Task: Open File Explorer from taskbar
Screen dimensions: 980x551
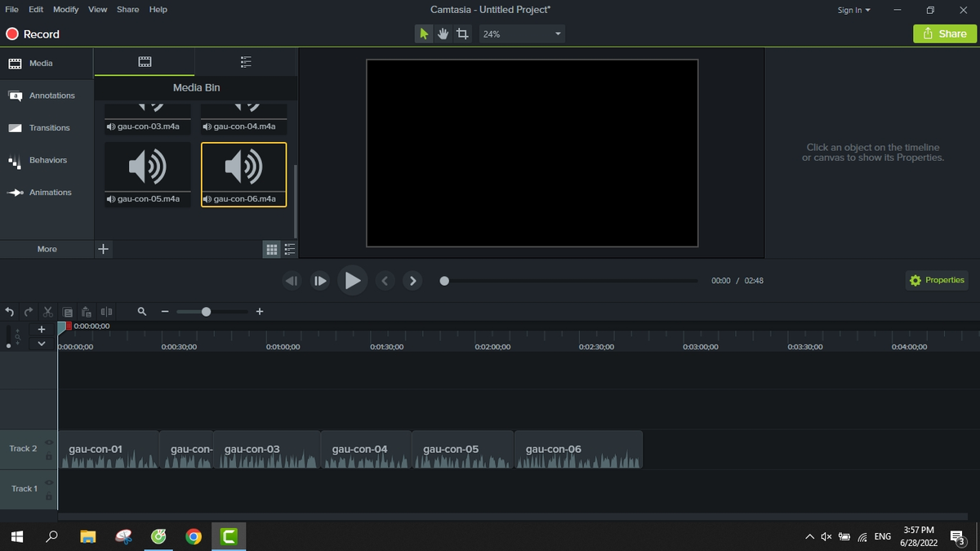Action: [x=88, y=536]
